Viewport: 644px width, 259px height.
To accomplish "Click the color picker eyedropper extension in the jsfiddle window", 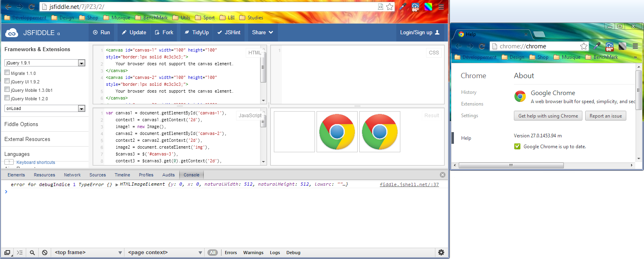I will tap(403, 7).
